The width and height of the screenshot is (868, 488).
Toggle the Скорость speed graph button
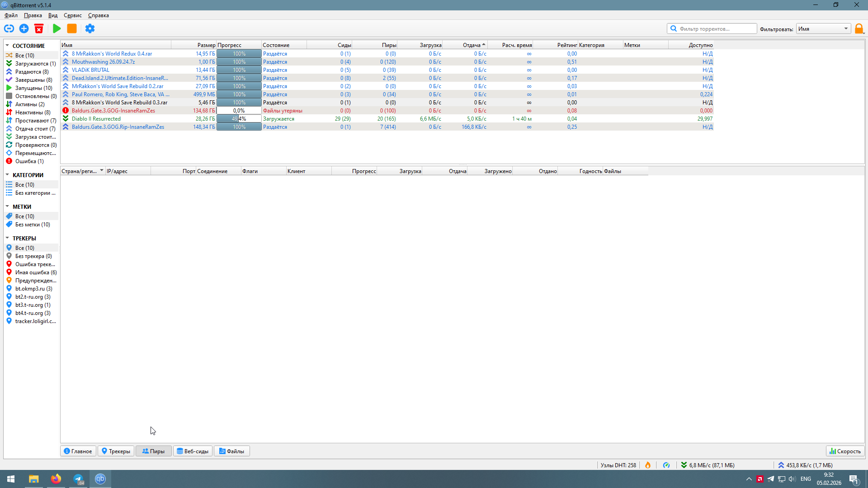click(x=845, y=451)
